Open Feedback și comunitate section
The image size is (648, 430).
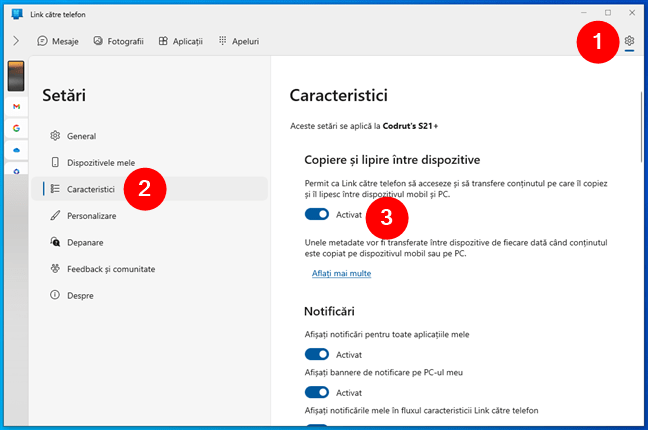[x=150, y=269]
